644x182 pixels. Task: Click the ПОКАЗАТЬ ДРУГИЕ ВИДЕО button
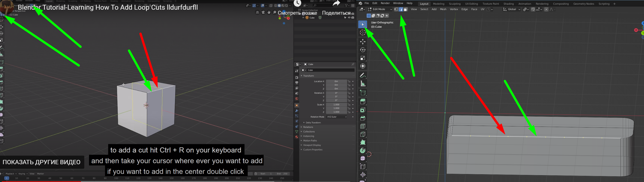(41, 162)
